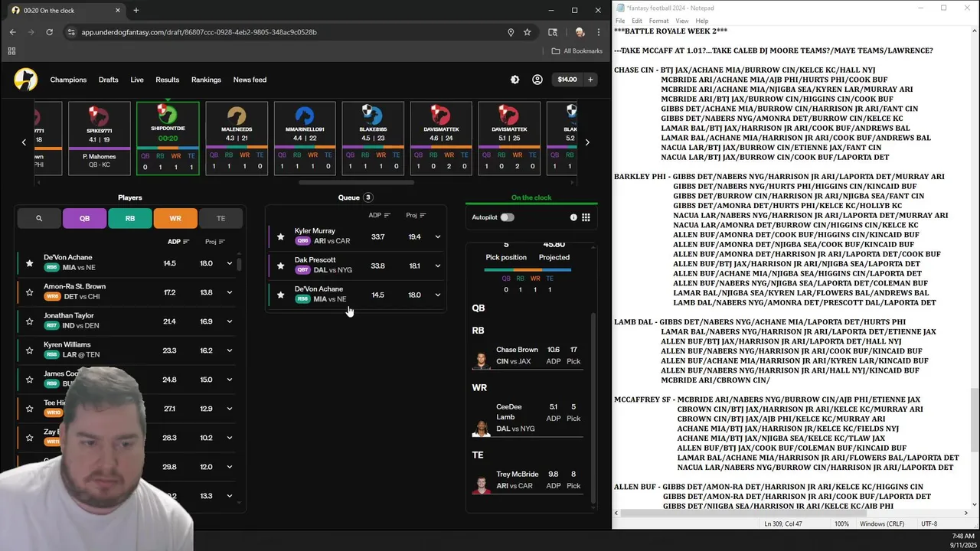Toggle the dark mode theme icon
Image resolution: width=980 pixels, height=551 pixels.
pos(514,80)
